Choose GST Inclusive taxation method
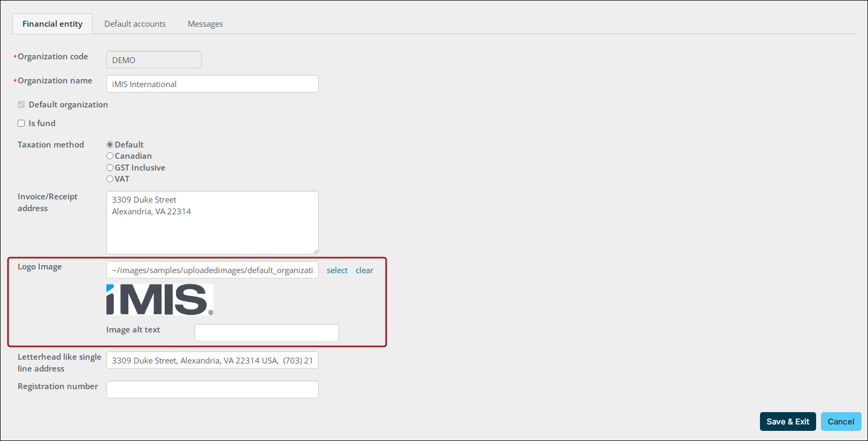The height and width of the screenshot is (441, 868). tap(110, 168)
